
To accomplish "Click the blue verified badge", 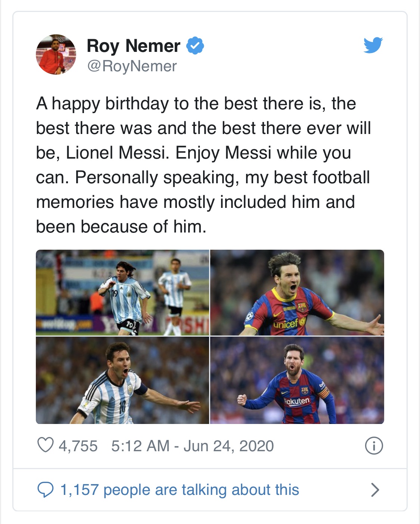I will point(195,46).
